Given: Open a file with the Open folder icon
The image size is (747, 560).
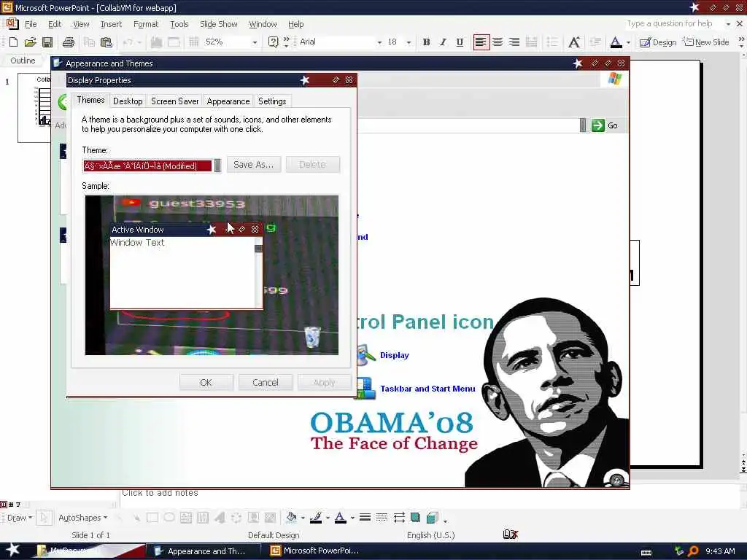Looking at the screenshot, I should (30, 42).
